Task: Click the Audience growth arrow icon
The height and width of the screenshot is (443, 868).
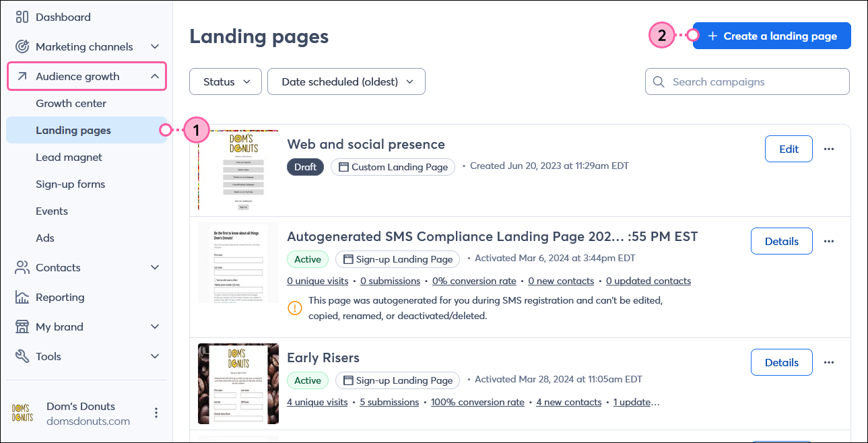Action: coord(22,76)
